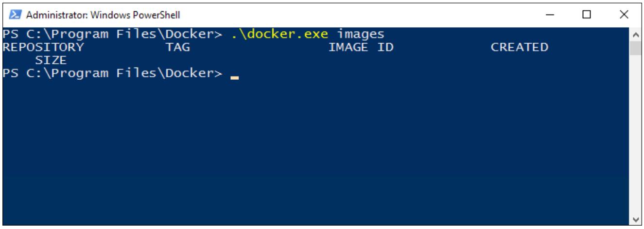This screenshot has width=644, height=229.
Task: Click the CREATED column header text
Action: point(520,48)
